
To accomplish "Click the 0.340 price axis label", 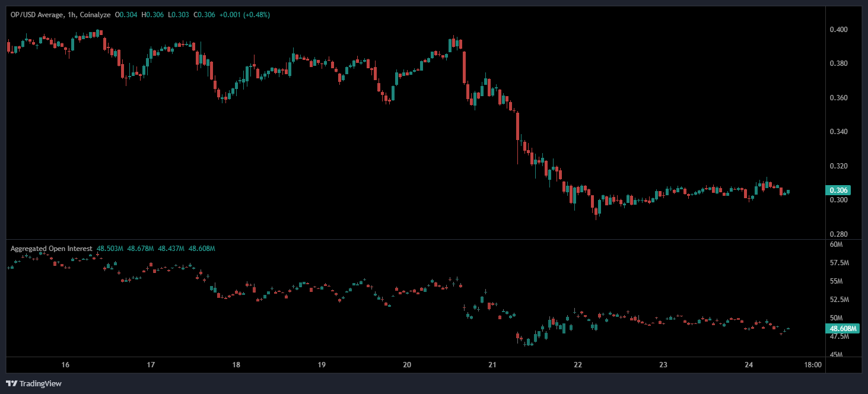I will click(838, 132).
